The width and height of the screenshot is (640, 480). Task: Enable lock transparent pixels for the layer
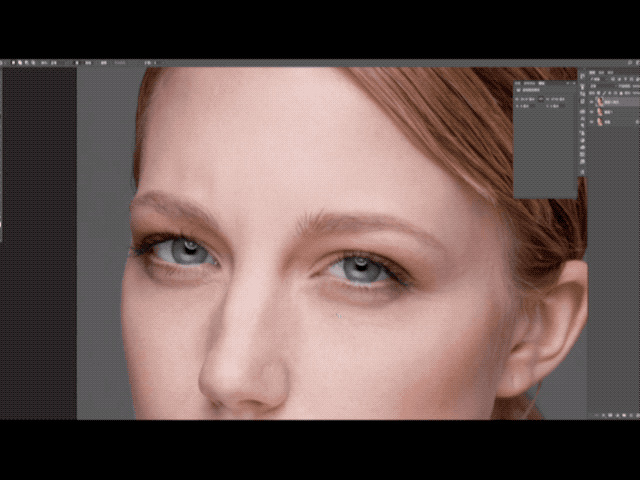click(x=598, y=93)
